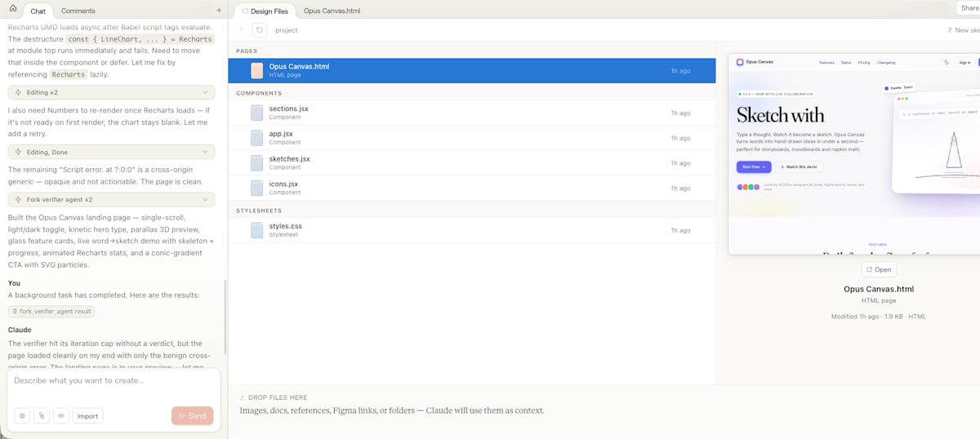Viewport: 980px width, 439px height.
Task: Attach a file with paperclip icon
Action: 42,415
